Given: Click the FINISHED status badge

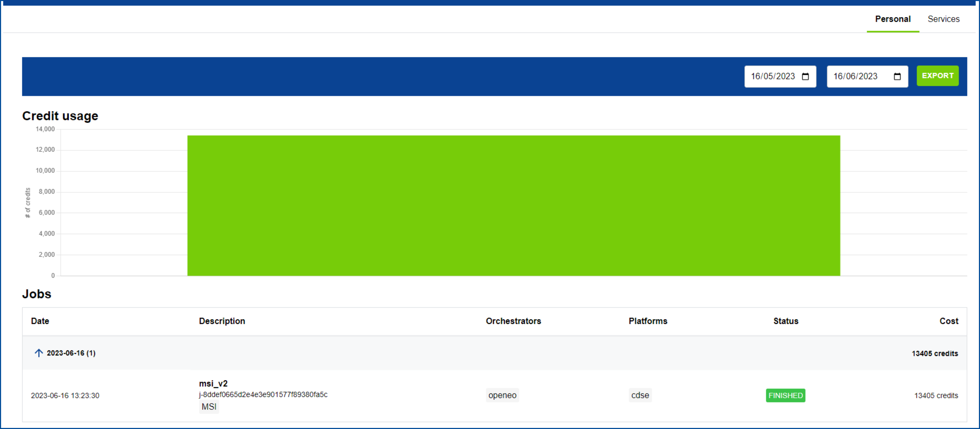Looking at the screenshot, I should [x=785, y=395].
